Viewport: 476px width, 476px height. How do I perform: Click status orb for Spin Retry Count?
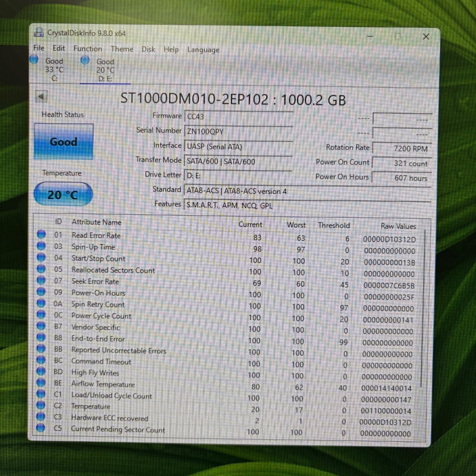click(x=41, y=303)
